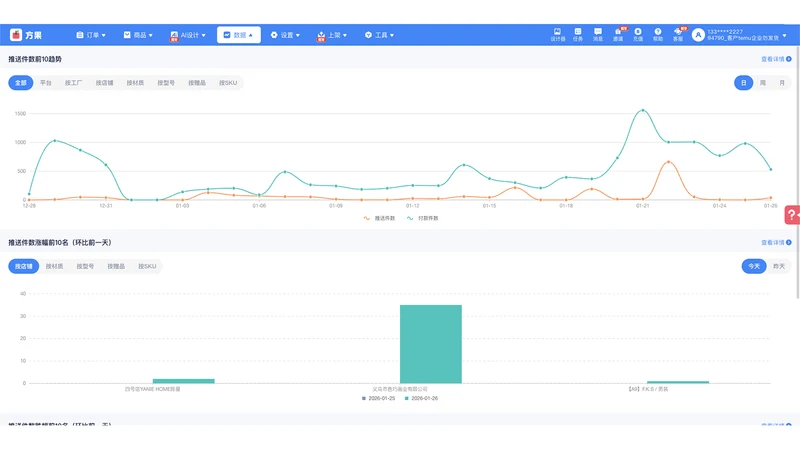800x450 pixels.
Task: Open the 商品 products menu
Action: coord(138,35)
